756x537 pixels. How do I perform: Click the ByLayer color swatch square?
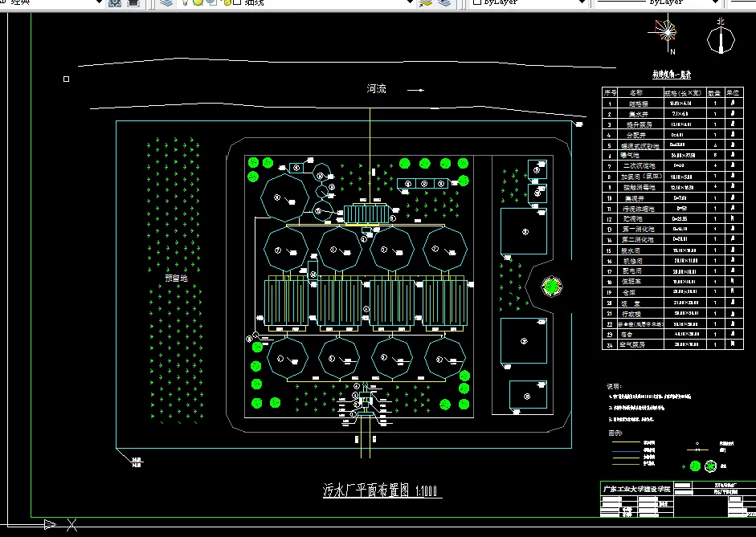point(477,2)
